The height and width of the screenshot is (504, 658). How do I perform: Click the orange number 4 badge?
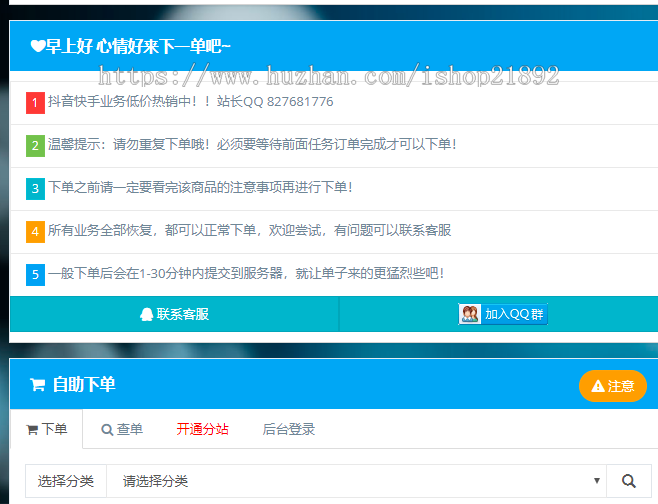coord(35,232)
